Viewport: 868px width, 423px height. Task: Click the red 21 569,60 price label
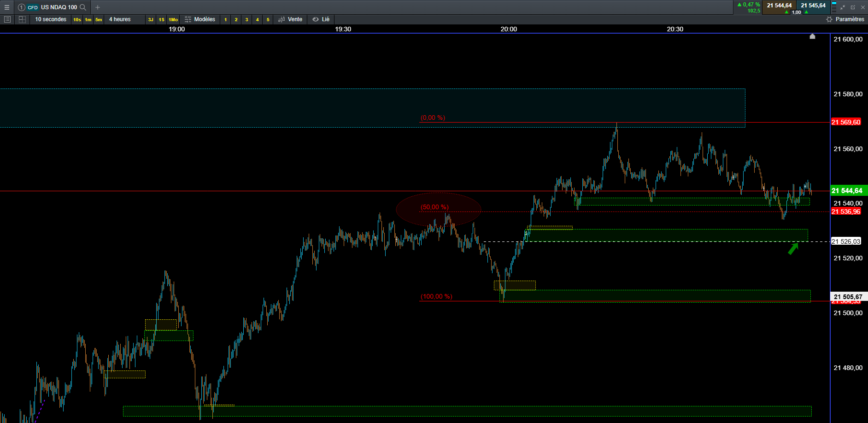[846, 122]
